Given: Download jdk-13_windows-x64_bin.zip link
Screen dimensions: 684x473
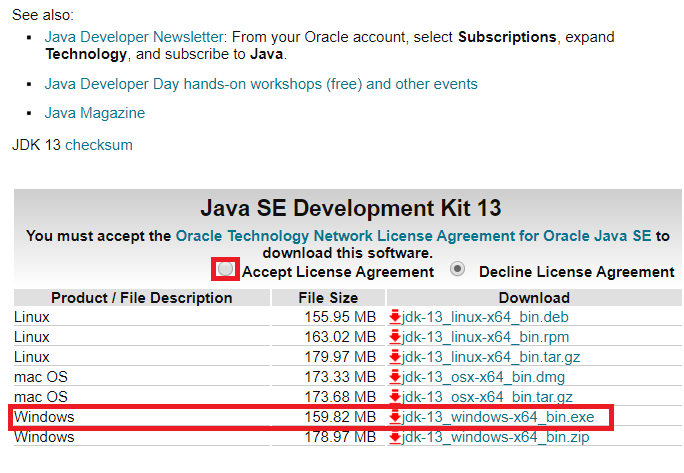Looking at the screenshot, I should (496, 437).
